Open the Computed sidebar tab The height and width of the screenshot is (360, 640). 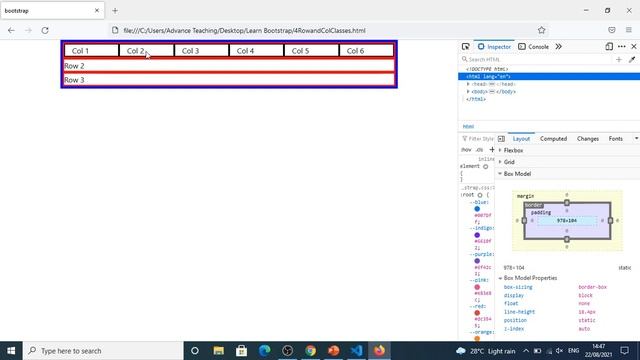[553, 139]
